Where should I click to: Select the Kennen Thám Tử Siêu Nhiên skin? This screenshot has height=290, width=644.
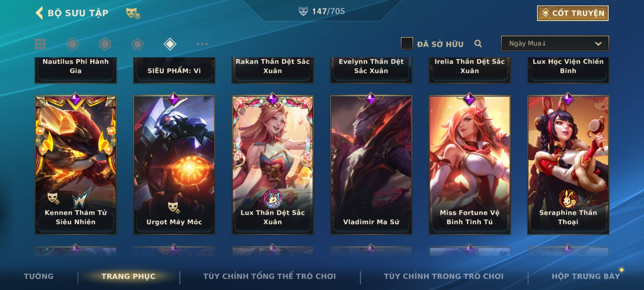pyautogui.click(x=76, y=165)
